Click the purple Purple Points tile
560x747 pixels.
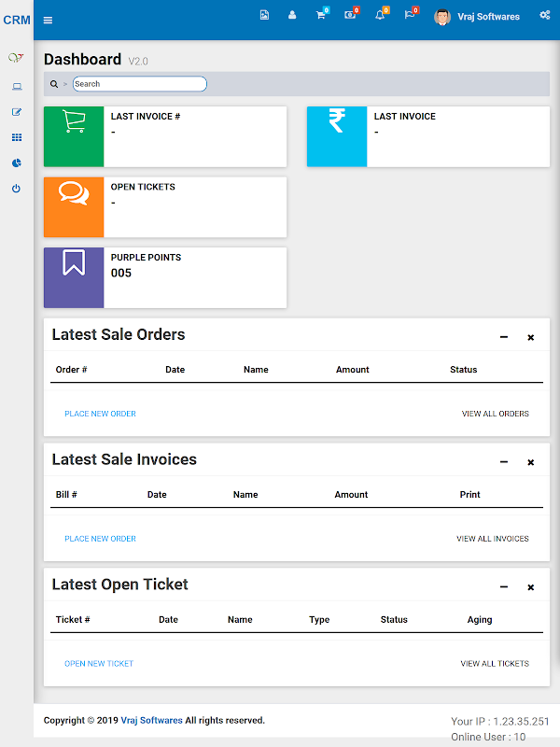tap(74, 277)
